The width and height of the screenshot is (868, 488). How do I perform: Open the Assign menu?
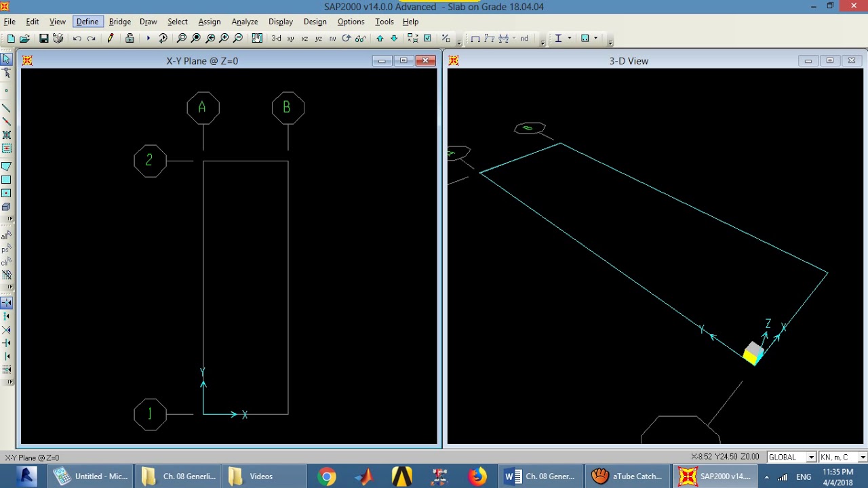[x=210, y=22]
